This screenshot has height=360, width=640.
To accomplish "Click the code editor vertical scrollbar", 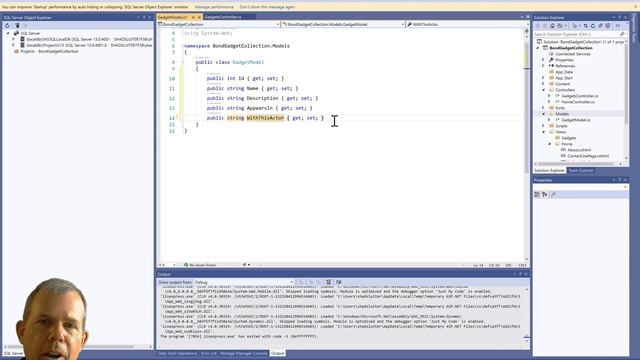I will pyautogui.click(x=527, y=146).
